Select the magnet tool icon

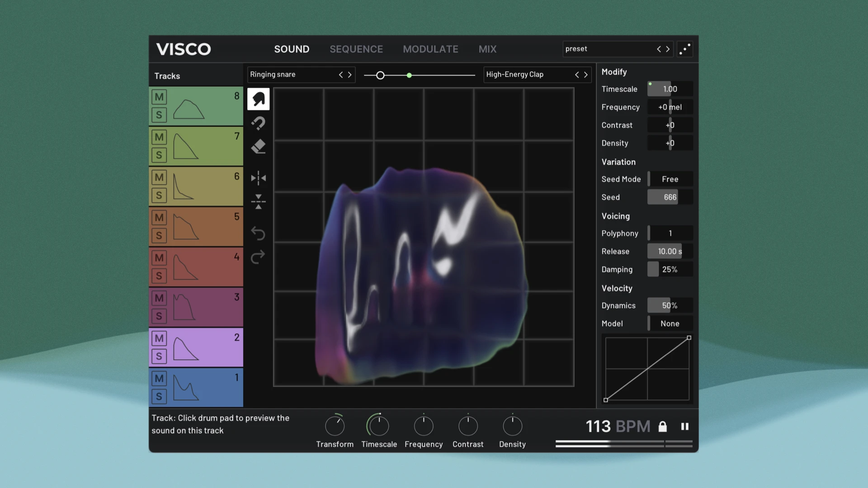pos(258,123)
